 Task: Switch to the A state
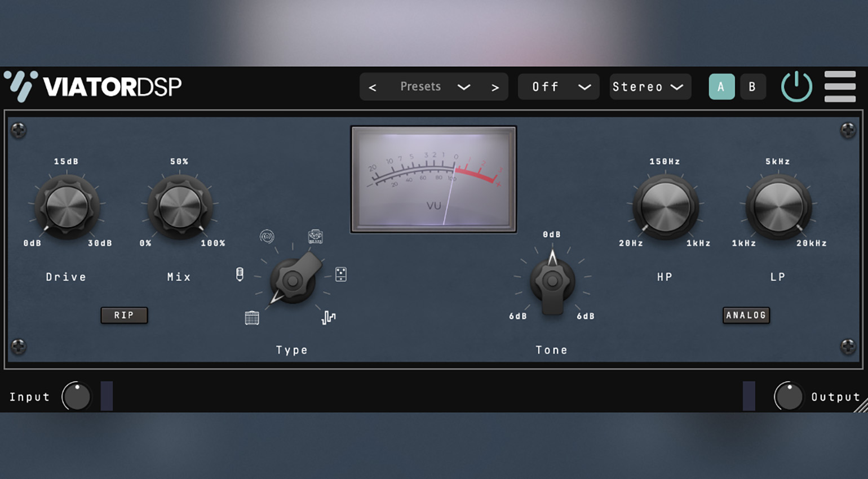721,87
